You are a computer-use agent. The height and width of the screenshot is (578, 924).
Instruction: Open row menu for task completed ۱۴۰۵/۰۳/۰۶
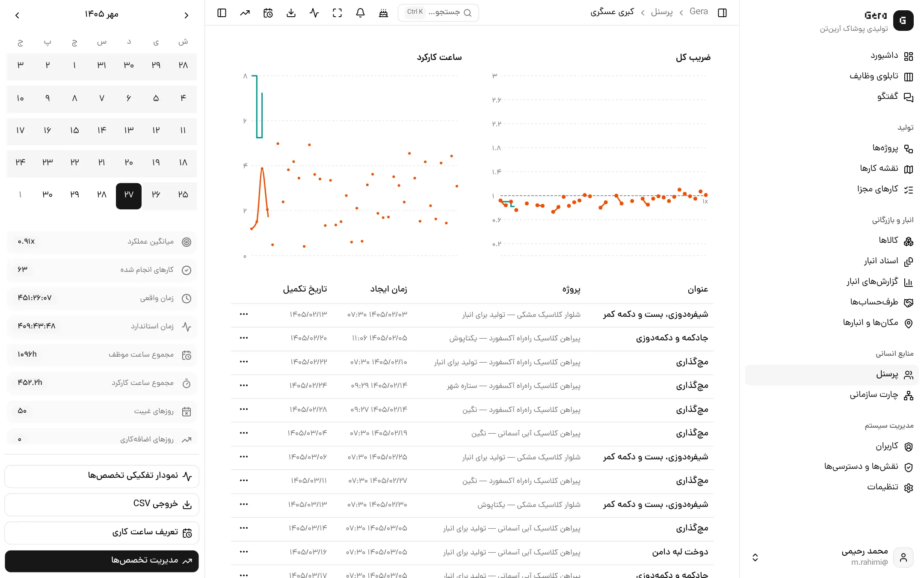tap(244, 457)
